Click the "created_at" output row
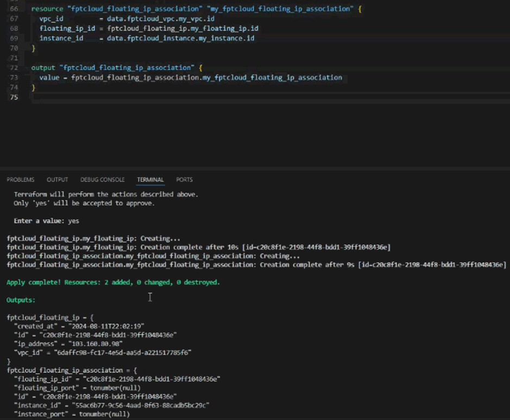510x420 pixels. [x=79, y=327]
